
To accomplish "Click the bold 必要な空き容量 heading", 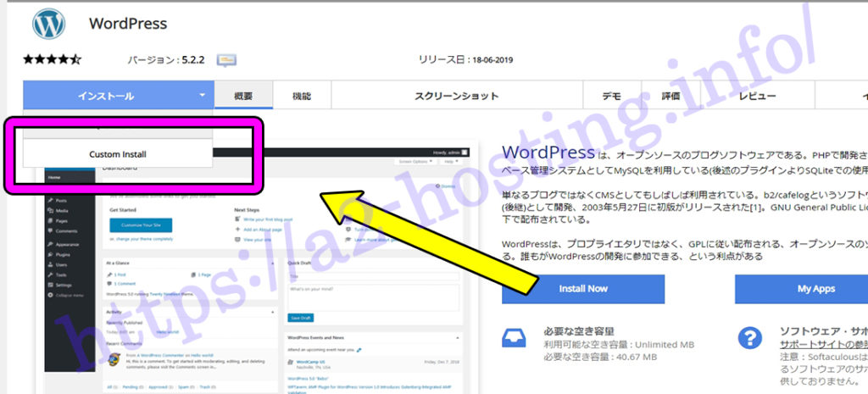I will (x=579, y=331).
